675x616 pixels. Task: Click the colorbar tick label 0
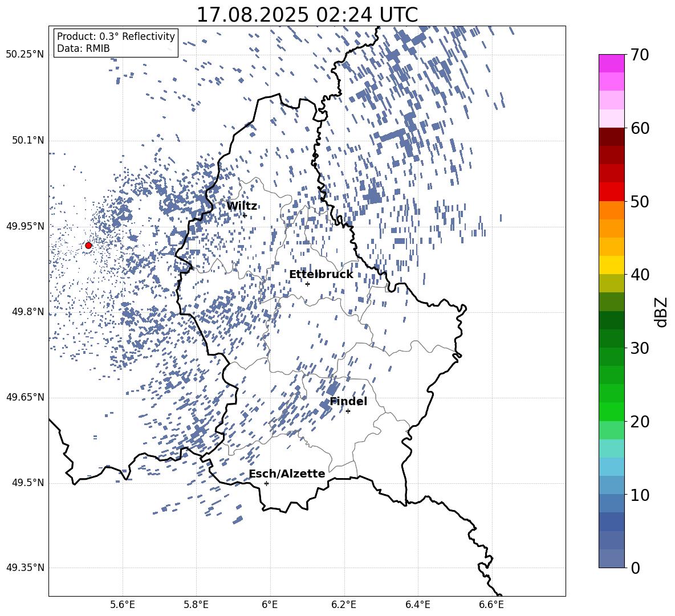635,568
